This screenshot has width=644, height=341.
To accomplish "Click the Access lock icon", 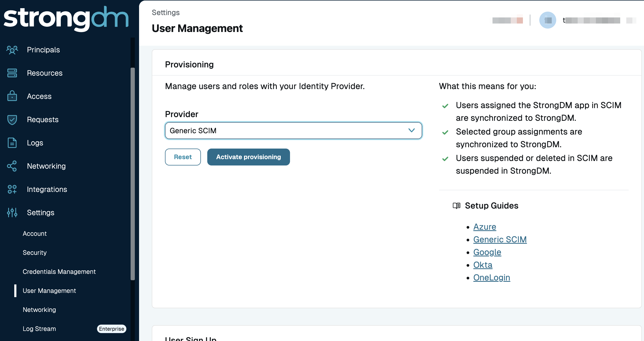I will click(x=12, y=96).
